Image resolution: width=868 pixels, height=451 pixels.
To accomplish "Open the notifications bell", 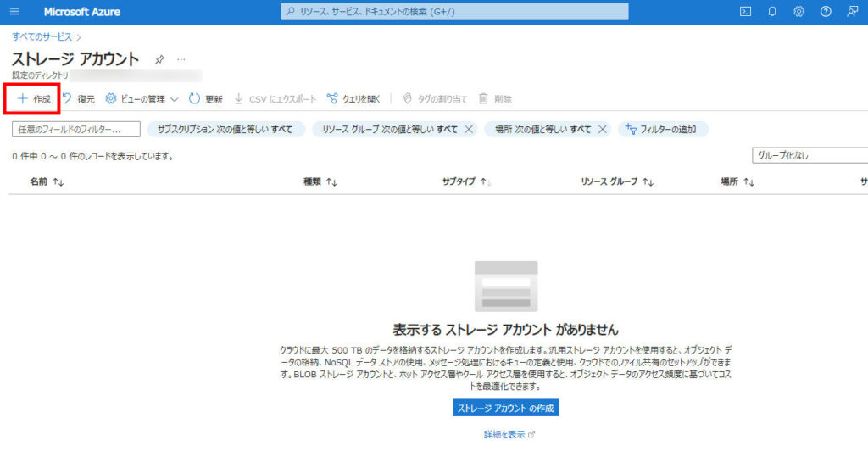I will (x=772, y=12).
